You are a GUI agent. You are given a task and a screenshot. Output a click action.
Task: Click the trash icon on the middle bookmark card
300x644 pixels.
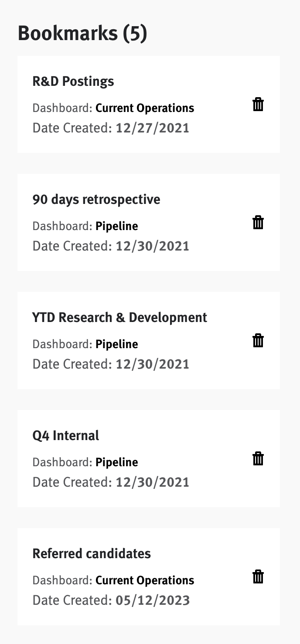[258, 341]
